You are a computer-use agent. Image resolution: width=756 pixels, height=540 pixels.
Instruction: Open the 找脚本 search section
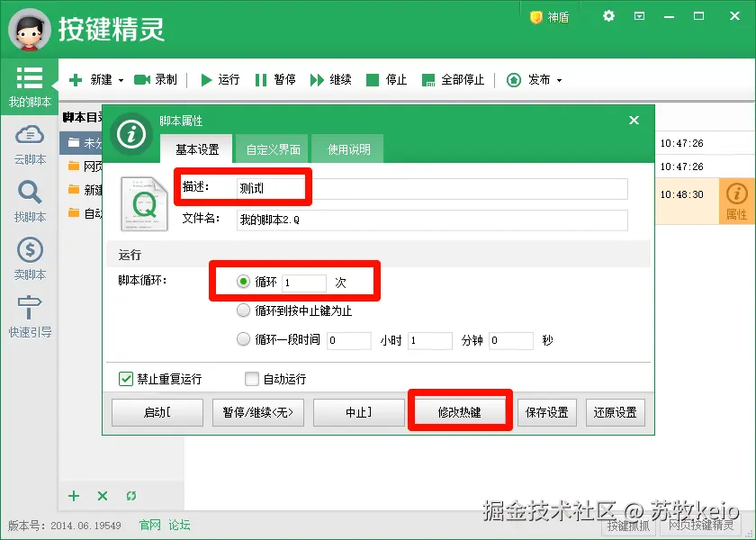(30, 202)
